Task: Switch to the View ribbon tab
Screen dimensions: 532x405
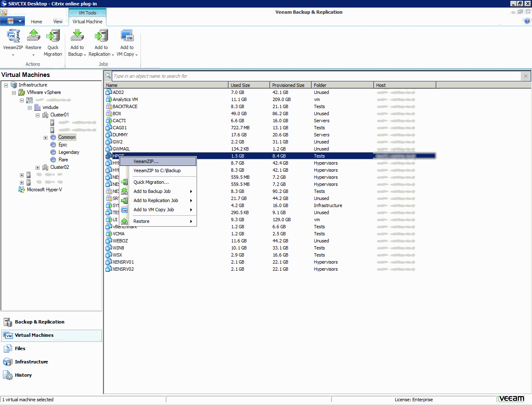Action: [58, 22]
